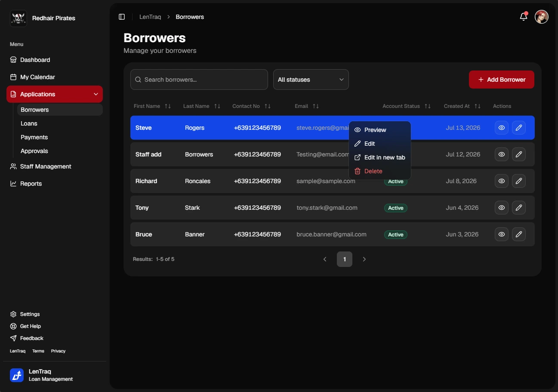View Staff add Borrowers row eye icon
Image resolution: width=558 pixels, height=392 pixels.
pos(502,154)
